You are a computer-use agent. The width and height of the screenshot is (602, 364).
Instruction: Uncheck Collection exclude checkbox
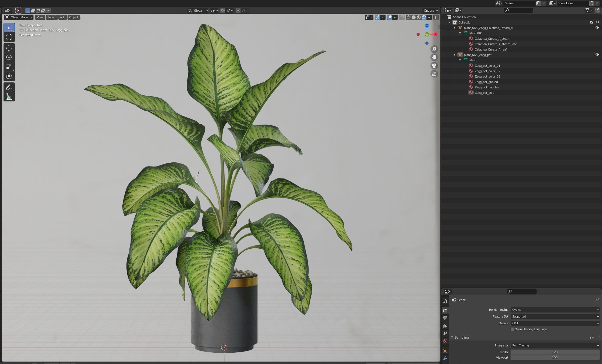click(591, 22)
